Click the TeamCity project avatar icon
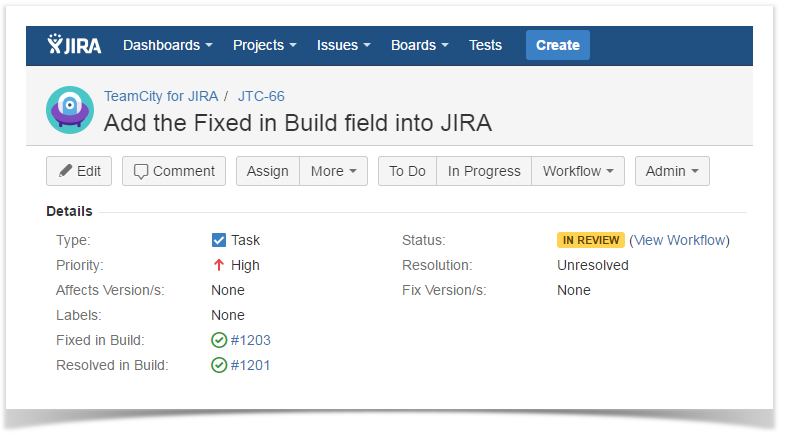The height and width of the screenshot is (438, 787). click(70, 109)
